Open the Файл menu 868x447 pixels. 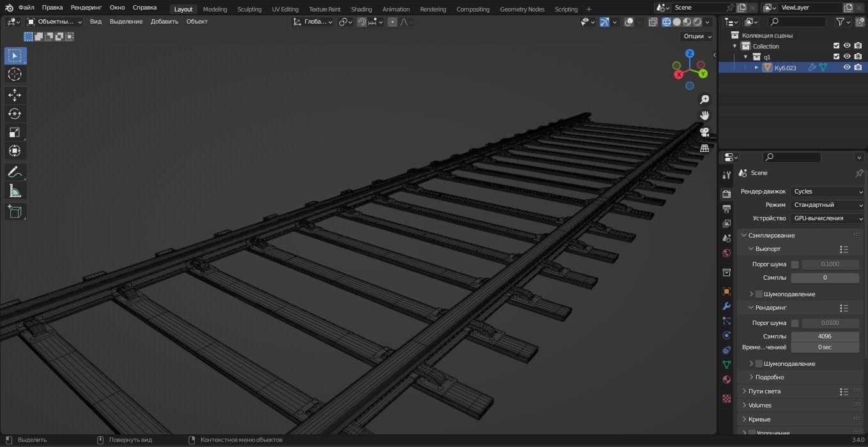coord(26,8)
